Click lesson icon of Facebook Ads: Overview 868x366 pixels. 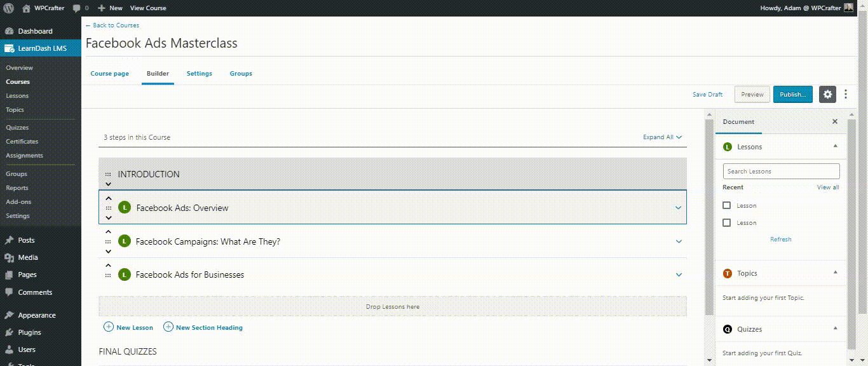tap(125, 207)
